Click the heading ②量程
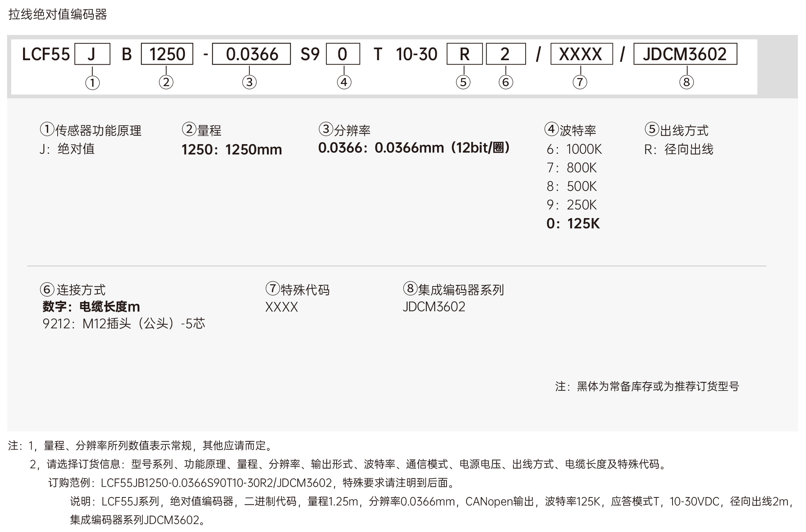This screenshot has width=806, height=532. [201, 130]
